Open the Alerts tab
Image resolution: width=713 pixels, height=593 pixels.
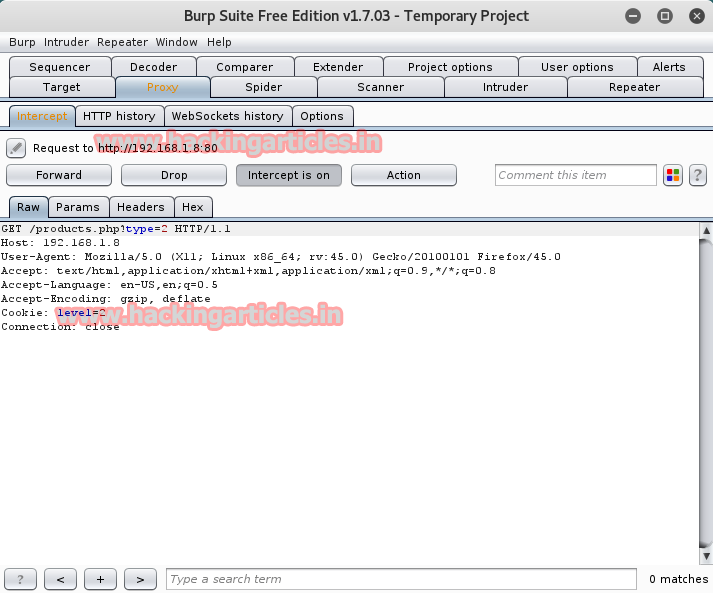669,67
